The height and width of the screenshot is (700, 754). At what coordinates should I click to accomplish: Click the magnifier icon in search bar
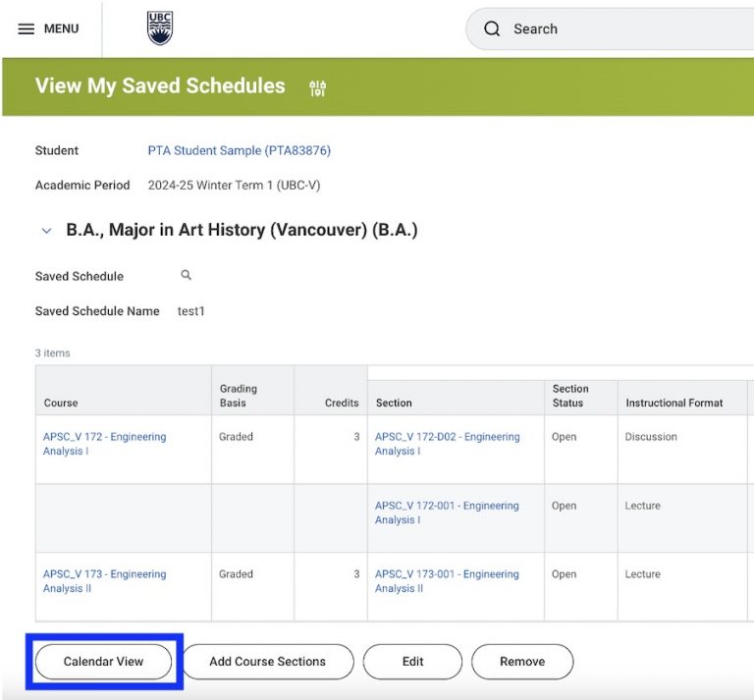pos(492,29)
